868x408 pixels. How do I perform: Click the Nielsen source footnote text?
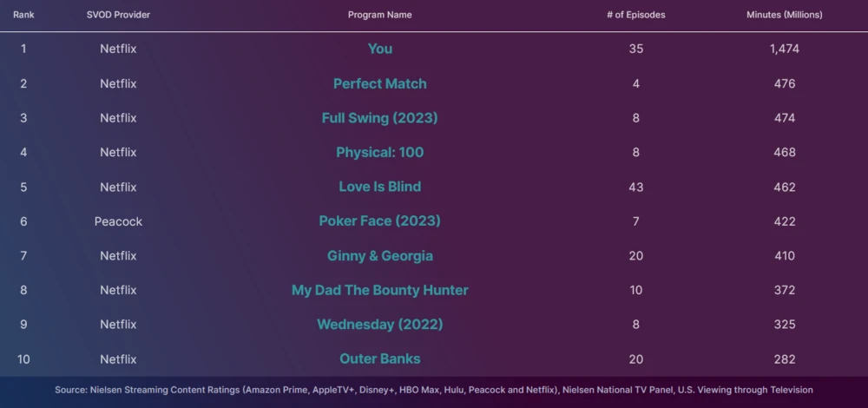tap(434, 390)
